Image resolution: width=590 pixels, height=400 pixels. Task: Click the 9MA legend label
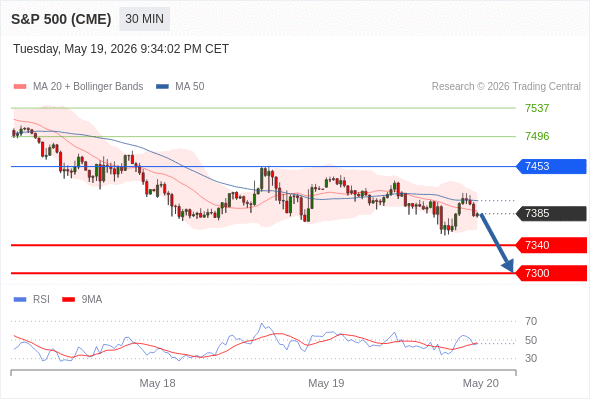pos(92,300)
